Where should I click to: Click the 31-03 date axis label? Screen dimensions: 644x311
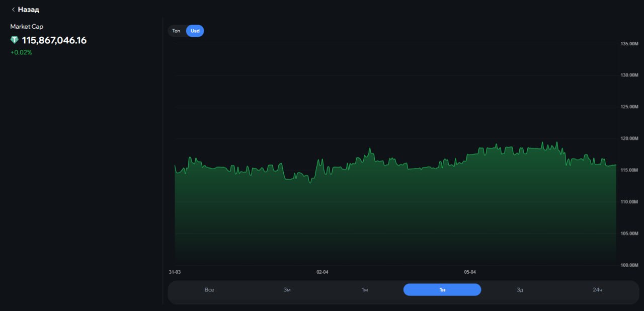(x=175, y=272)
